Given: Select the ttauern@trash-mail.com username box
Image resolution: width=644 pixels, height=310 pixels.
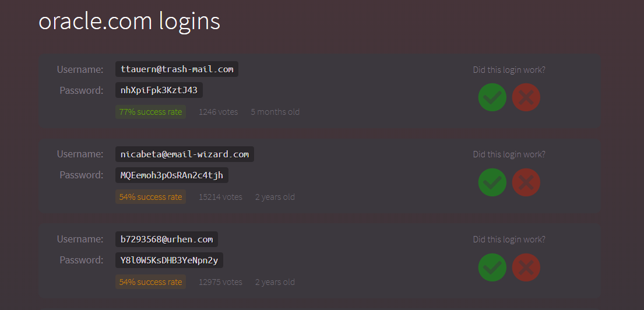Looking at the screenshot, I should (177, 69).
